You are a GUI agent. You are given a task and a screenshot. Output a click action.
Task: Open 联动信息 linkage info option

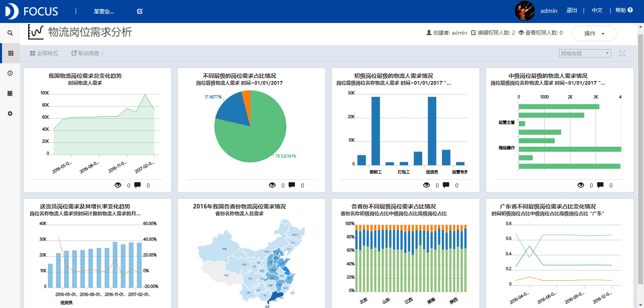pyautogui.click(x=87, y=53)
